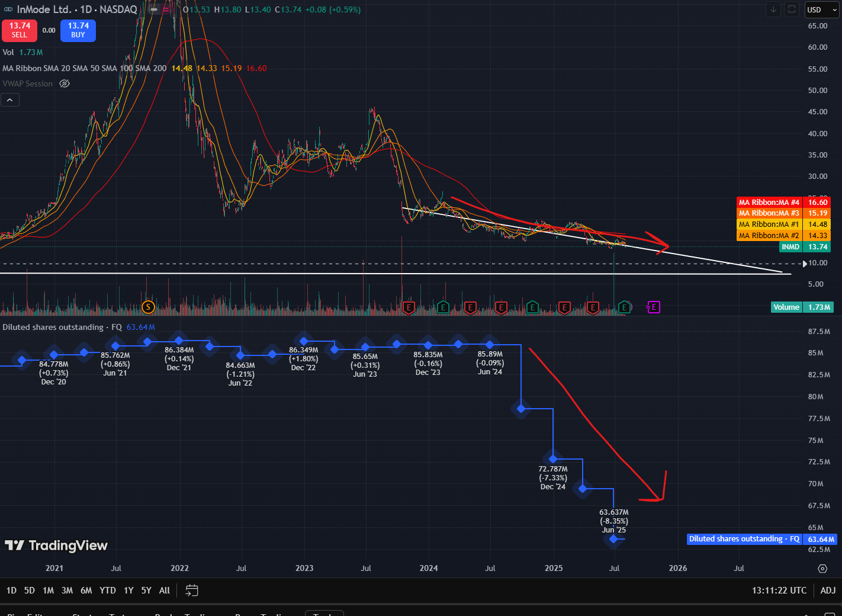Click the purple upcoming earnings flash icon

[x=653, y=307]
